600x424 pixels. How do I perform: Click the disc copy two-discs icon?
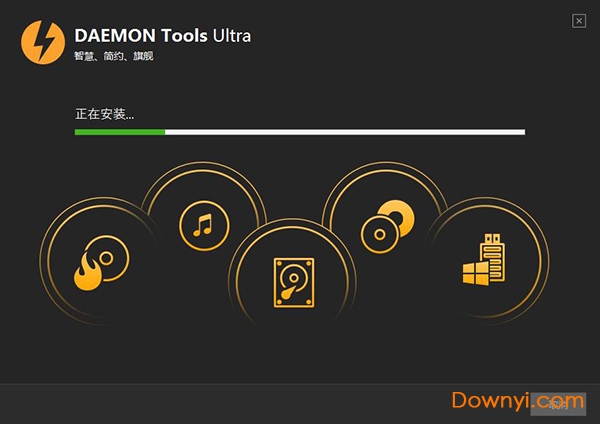387,227
